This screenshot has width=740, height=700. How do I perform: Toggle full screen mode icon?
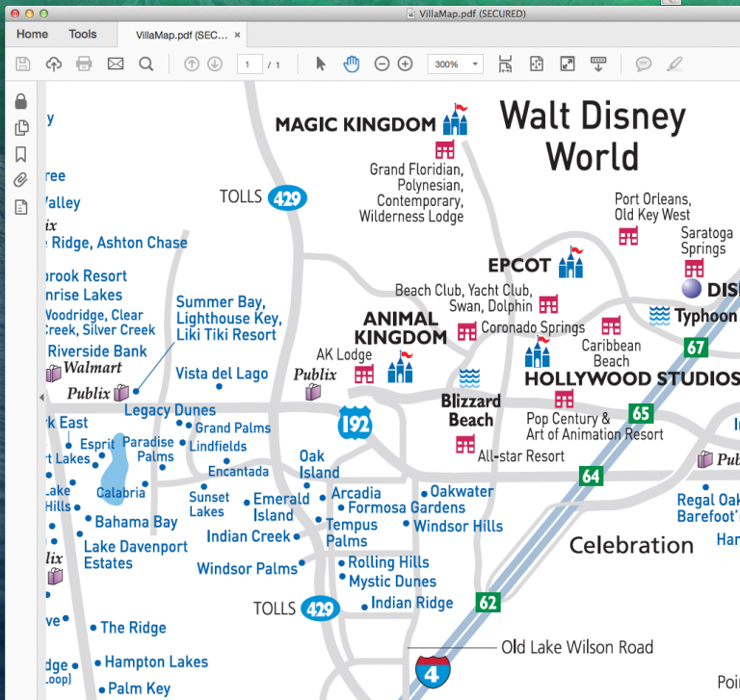(568, 65)
